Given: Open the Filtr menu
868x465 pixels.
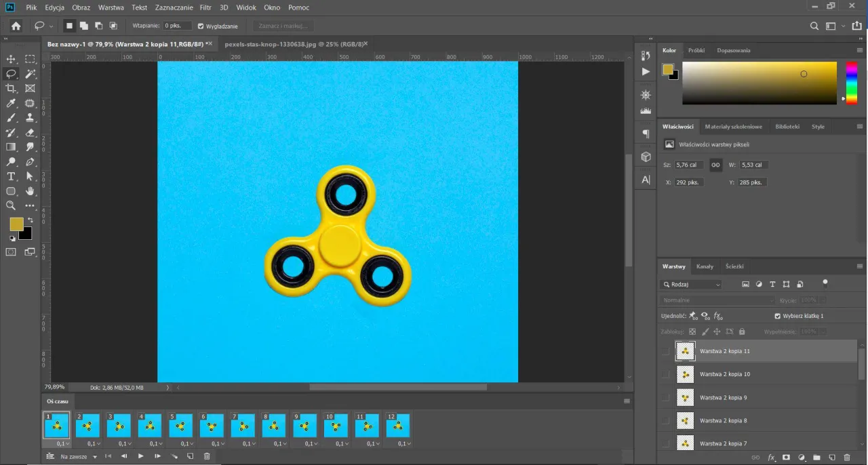Looking at the screenshot, I should tap(205, 7).
